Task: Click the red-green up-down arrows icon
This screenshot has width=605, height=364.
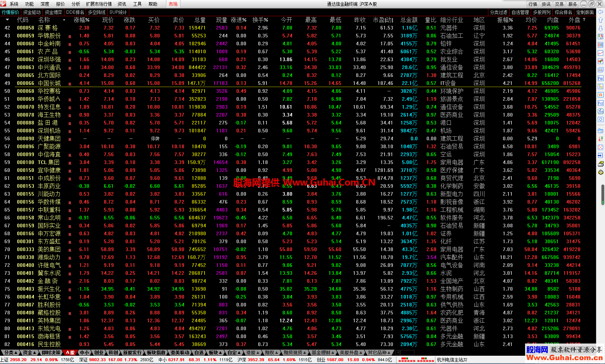Action: click(x=600, y=139)
